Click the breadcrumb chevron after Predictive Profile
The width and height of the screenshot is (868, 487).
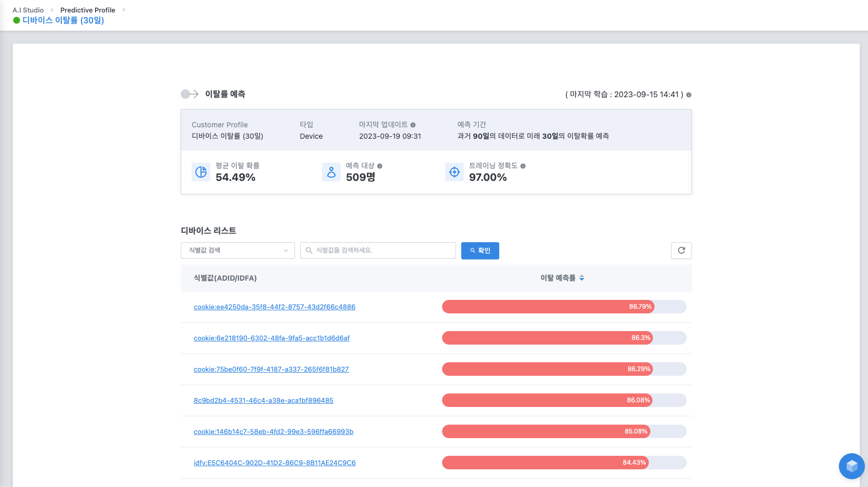point(124,10)
